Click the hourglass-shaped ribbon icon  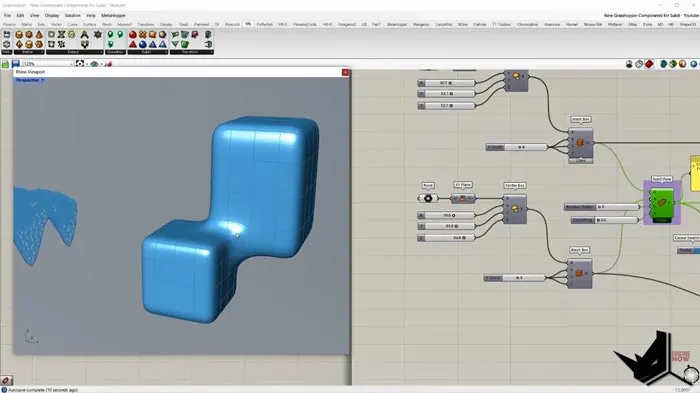coord(61,34)
